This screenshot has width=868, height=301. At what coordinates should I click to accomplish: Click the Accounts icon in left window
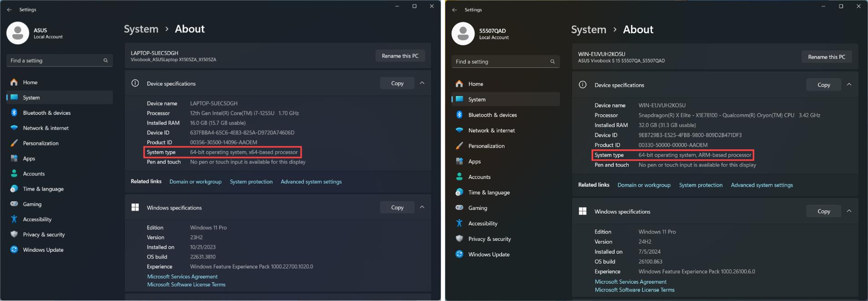point(14,173)
